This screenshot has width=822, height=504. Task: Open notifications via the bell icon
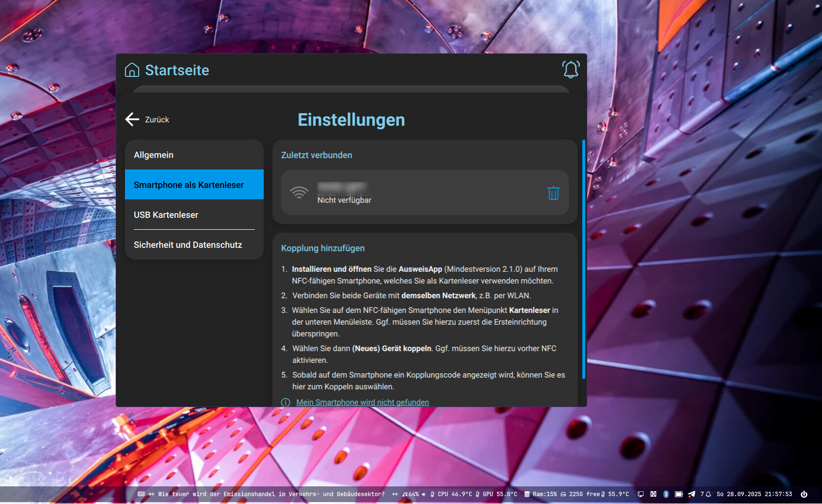coord(571,70)
